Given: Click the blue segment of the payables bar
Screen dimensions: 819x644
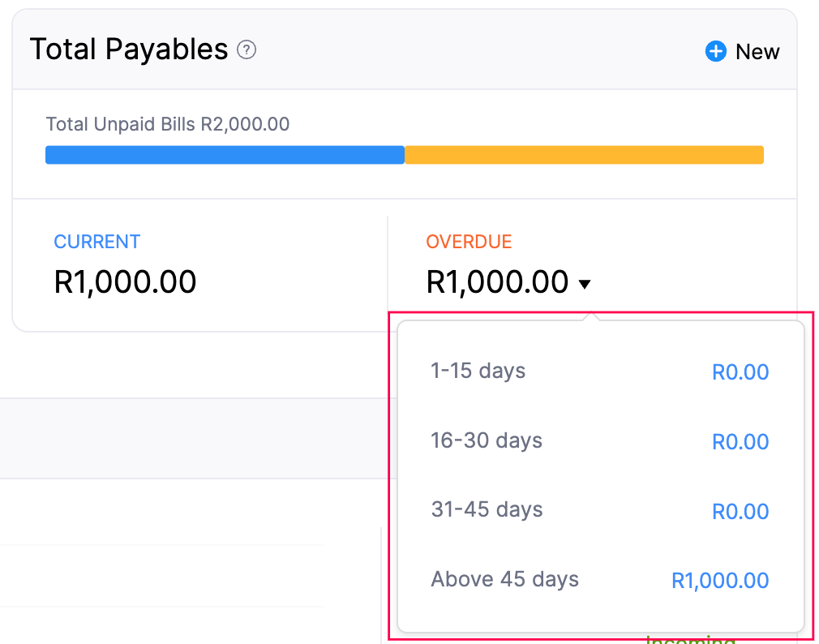Looking at the screenshot, I should tap(225, 154).
